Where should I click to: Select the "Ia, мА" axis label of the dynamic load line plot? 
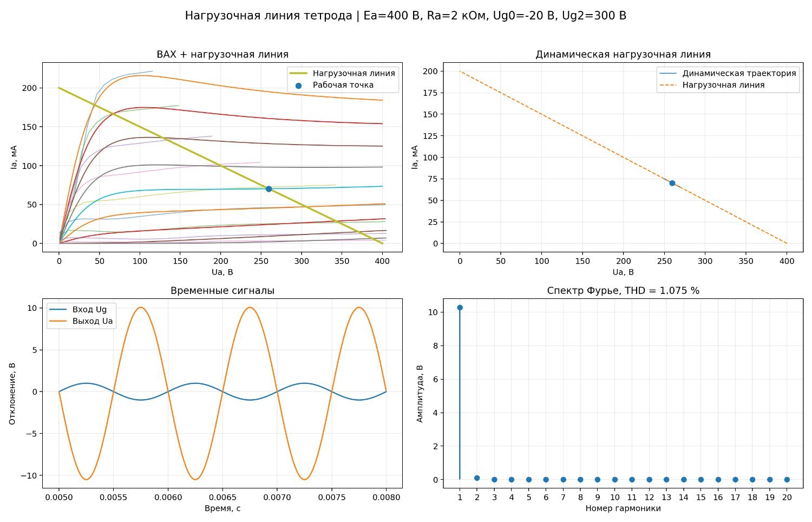415,157
